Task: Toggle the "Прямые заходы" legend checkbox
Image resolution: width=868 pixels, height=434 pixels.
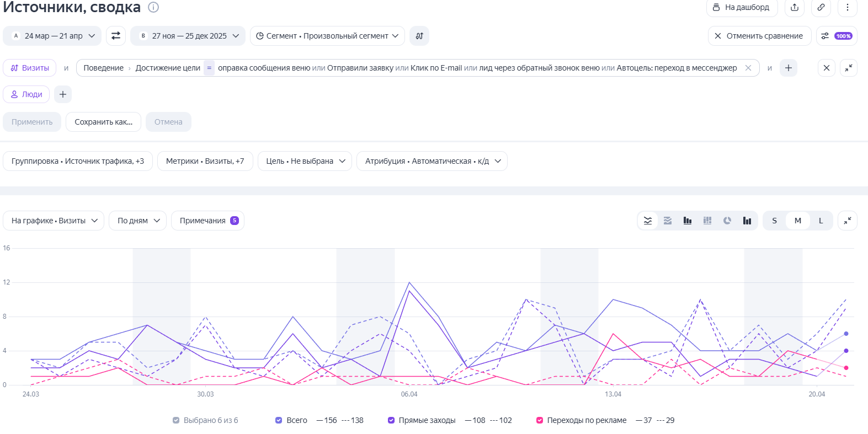Action: click(x=391, y=420)
